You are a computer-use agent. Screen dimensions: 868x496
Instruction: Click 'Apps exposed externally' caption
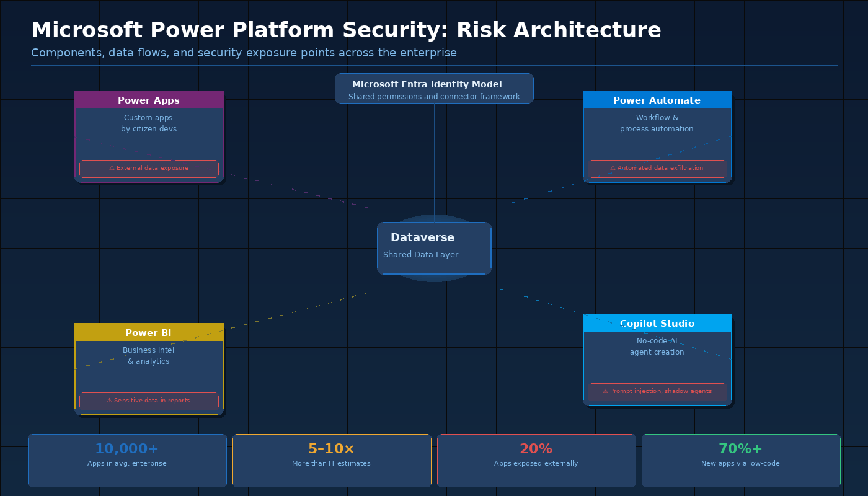click(536, 463)
